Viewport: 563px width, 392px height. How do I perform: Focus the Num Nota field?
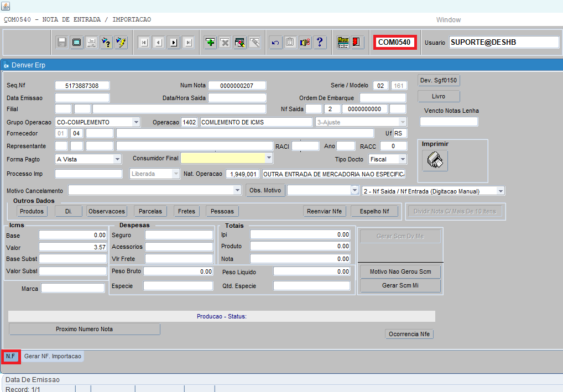pyautogui.click(x=237, y=86)
